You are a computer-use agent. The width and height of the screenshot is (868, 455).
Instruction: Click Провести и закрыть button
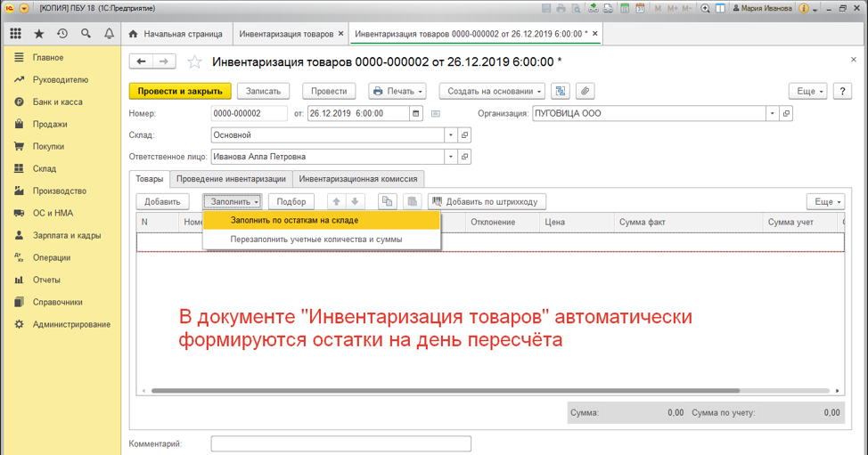(x=180, y=91)
